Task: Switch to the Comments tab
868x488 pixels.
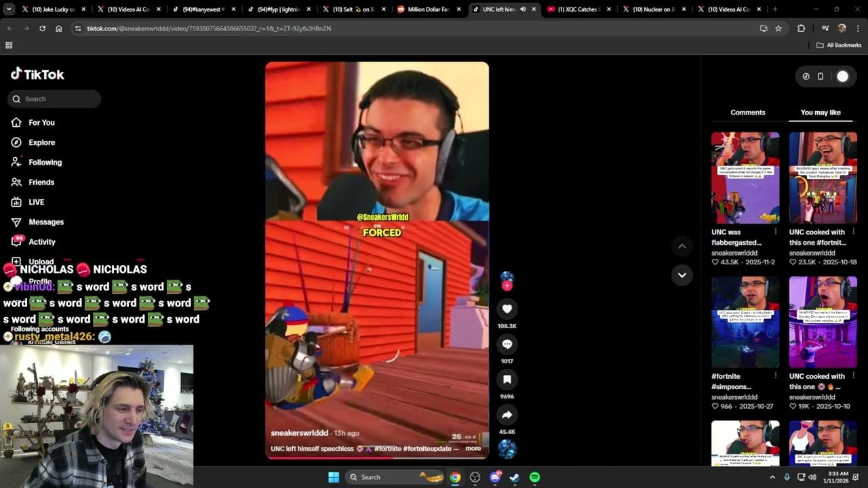Action: 748,113
